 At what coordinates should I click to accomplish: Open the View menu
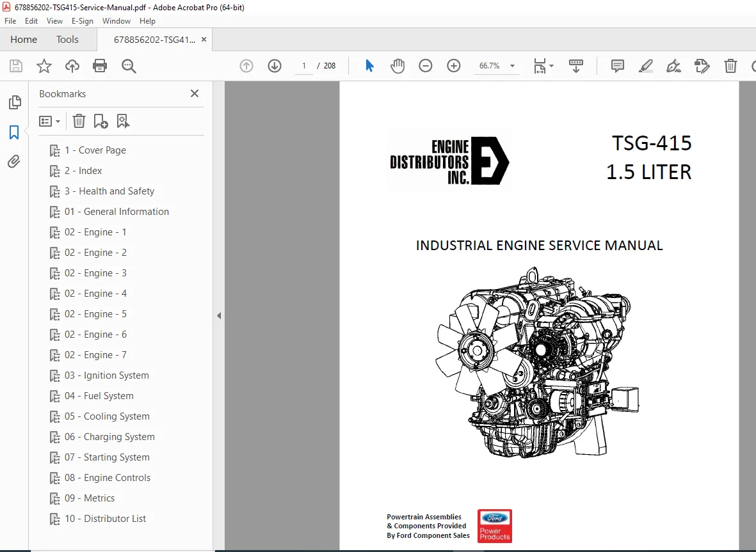point(54,21)
